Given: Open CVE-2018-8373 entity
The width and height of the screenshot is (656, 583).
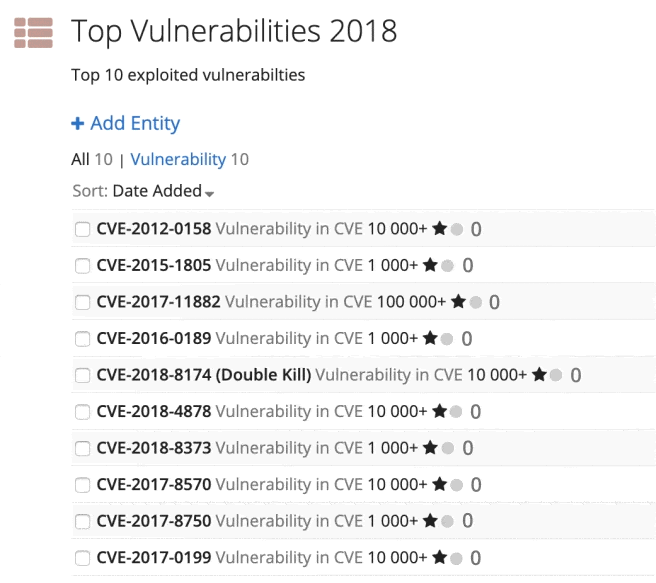Looking at the screenshot, I should [x=153, y=448].
